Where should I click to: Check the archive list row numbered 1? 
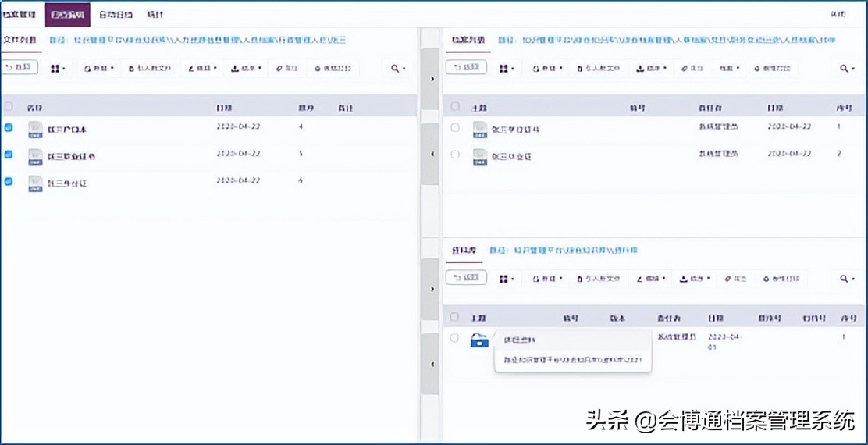click(x=455, y=127)
